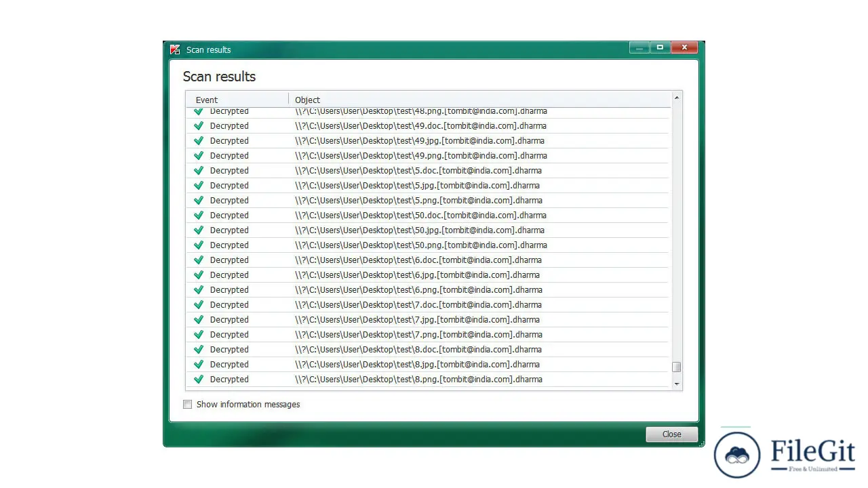Click green checkmark beside 49.jpg row
868x488 pixels.
coord(199,140)
